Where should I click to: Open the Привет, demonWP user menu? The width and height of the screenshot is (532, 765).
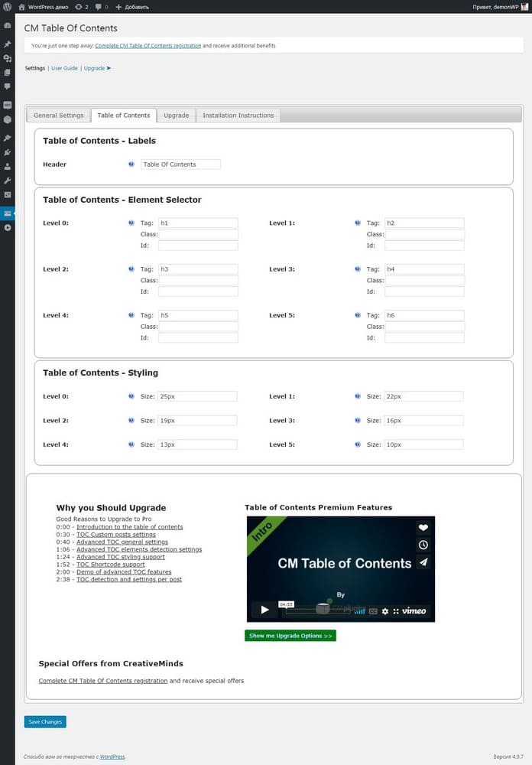[500, 7]
